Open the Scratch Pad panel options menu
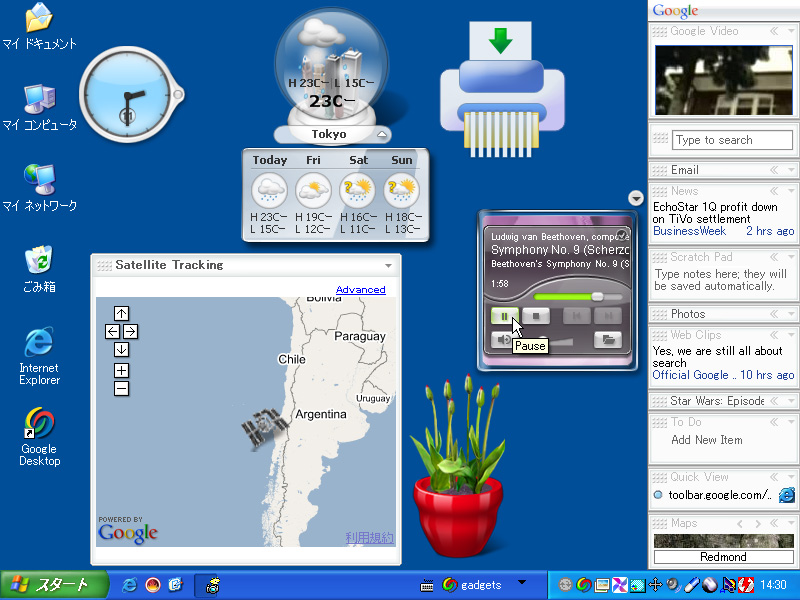800x600 pixels. pos(791,257)
